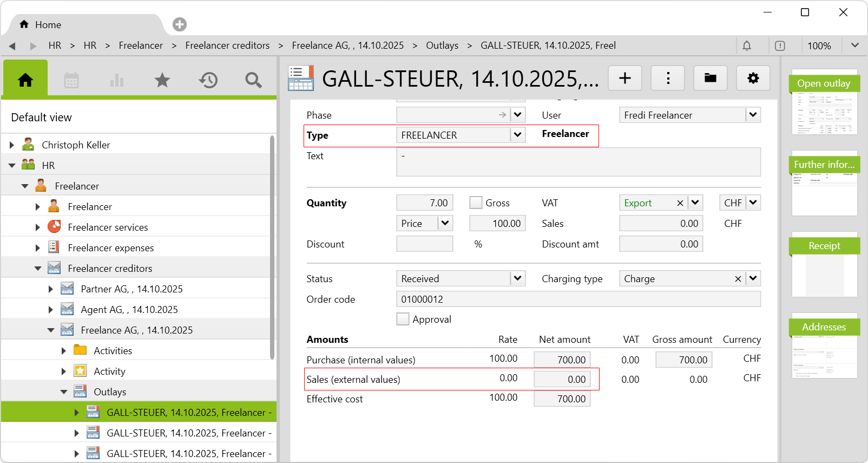Viewport: 868px width, 463px height.
Task: Open the Type dropdown showing FREELANCER
Action: (x=517, y=135)
